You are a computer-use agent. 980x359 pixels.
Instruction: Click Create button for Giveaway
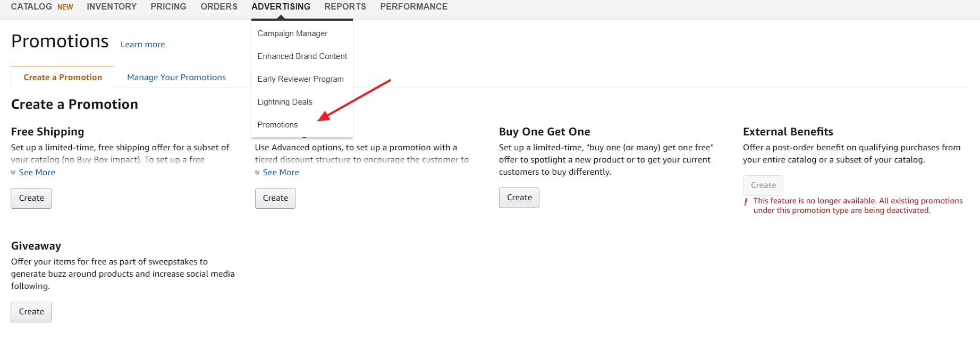pos(31,312)
